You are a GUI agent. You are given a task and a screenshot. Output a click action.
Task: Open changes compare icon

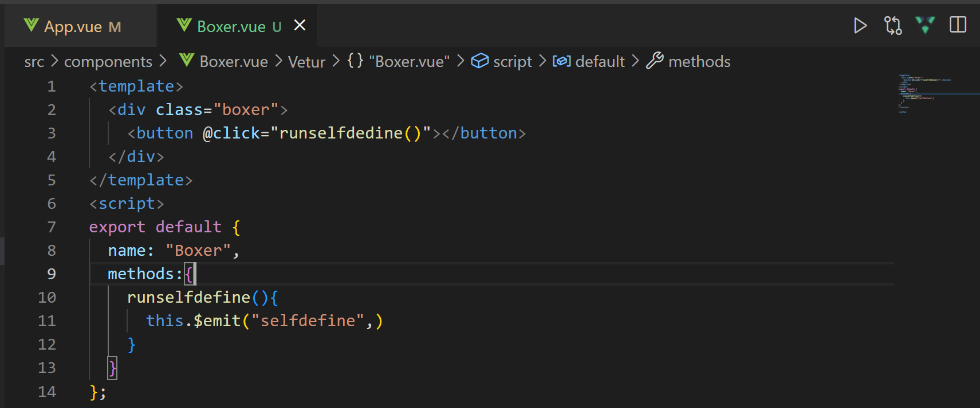[893, 26]
